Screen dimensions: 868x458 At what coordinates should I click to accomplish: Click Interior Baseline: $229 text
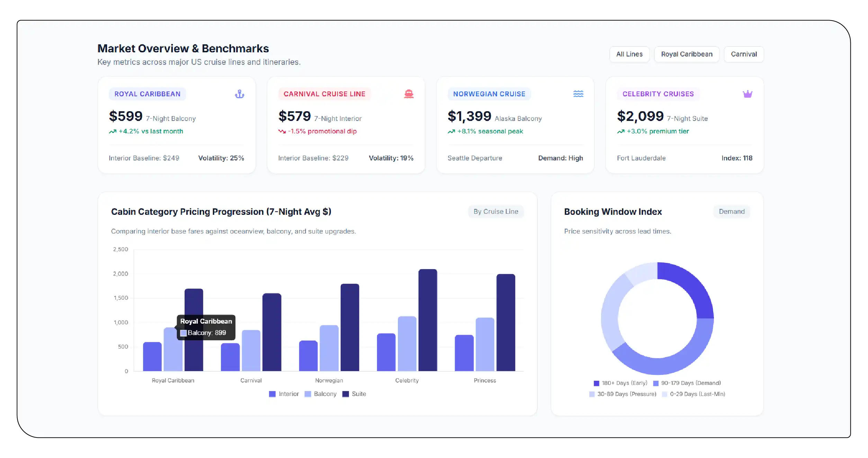(313, 158)
